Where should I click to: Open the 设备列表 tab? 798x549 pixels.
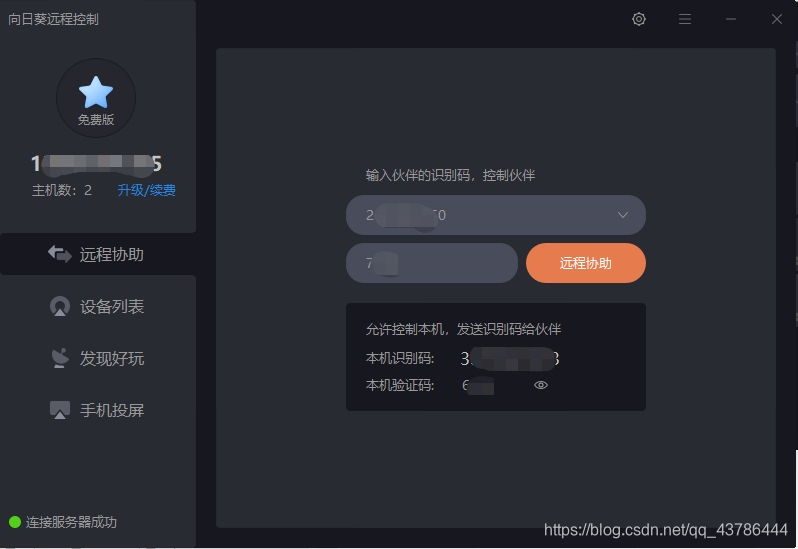[x=98, y=306]
